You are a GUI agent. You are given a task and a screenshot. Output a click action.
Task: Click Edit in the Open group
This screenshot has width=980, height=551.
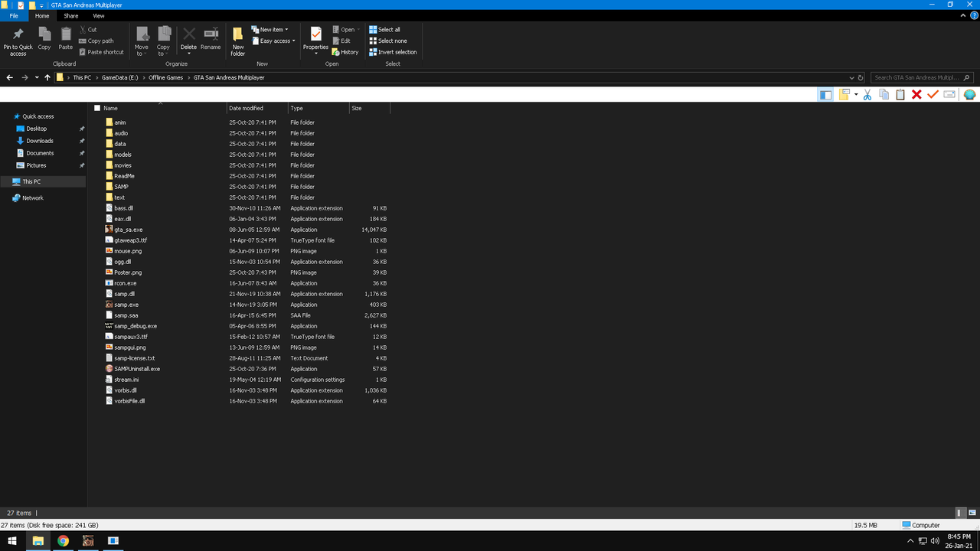click(341, 41)
